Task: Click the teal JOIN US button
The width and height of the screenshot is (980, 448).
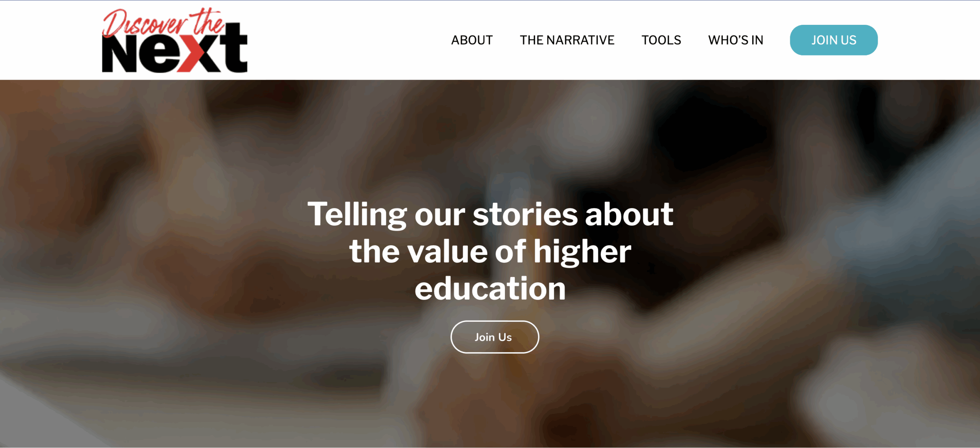Action: (x=834, y=40)
